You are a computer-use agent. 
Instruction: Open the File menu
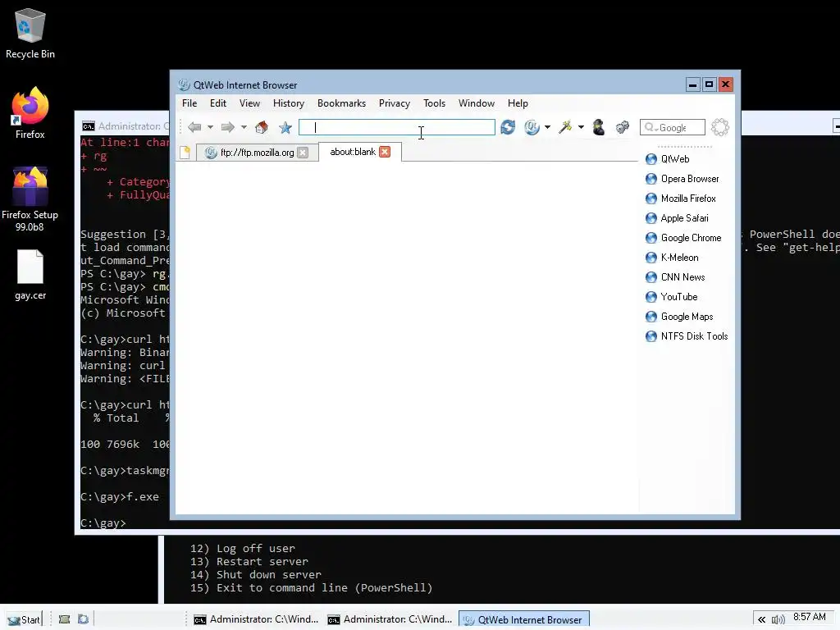click(x=189, y=103)
